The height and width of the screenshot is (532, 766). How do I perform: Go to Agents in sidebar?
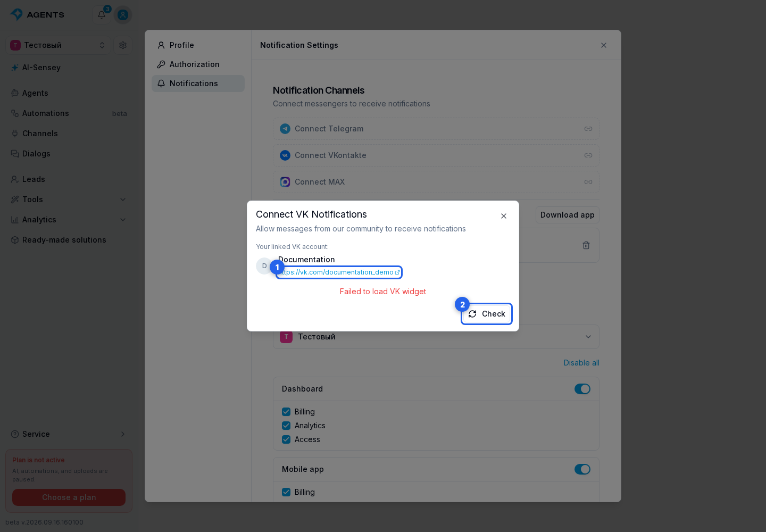click(x=69, y=93)
